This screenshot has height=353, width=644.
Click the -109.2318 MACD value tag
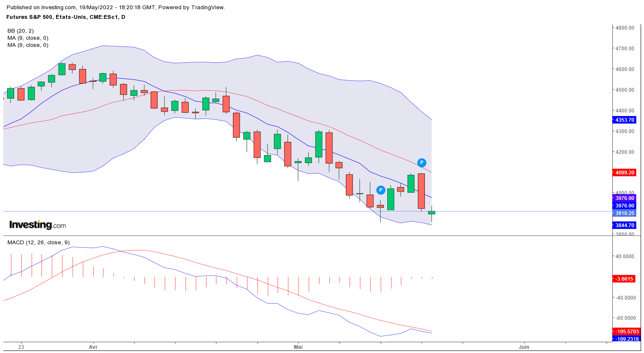627,339
